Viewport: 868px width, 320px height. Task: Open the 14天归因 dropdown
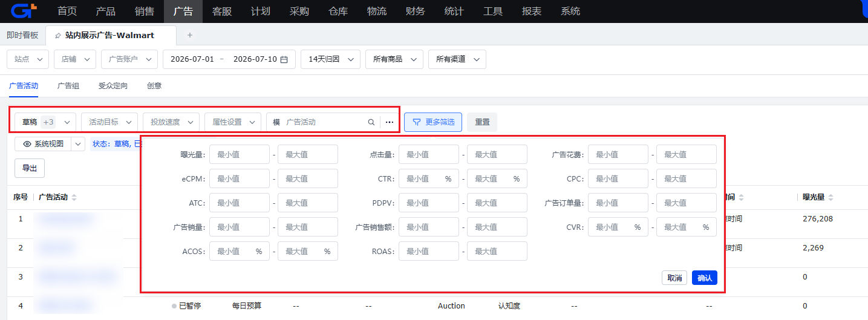coord(330,59)
